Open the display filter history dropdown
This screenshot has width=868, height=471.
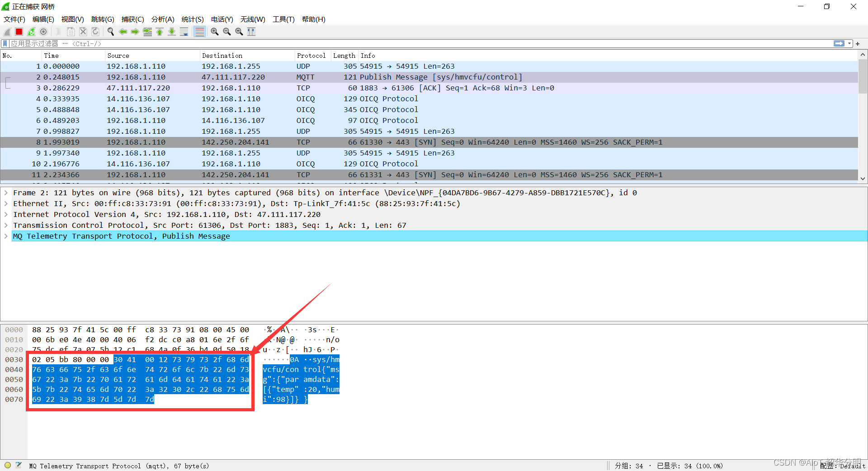[x=849, y=44]
